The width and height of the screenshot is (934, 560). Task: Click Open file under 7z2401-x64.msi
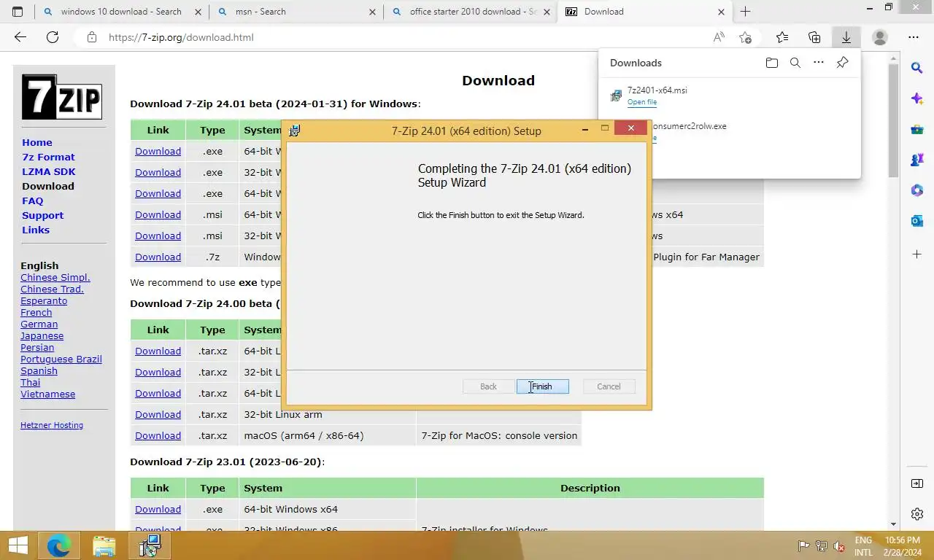tap(642, 102)
